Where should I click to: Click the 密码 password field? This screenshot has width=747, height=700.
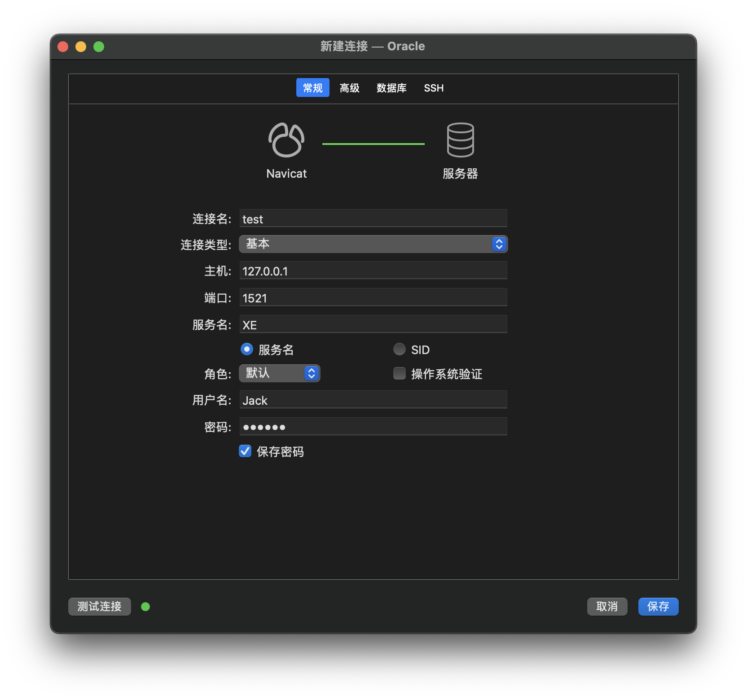click(373, 427)
